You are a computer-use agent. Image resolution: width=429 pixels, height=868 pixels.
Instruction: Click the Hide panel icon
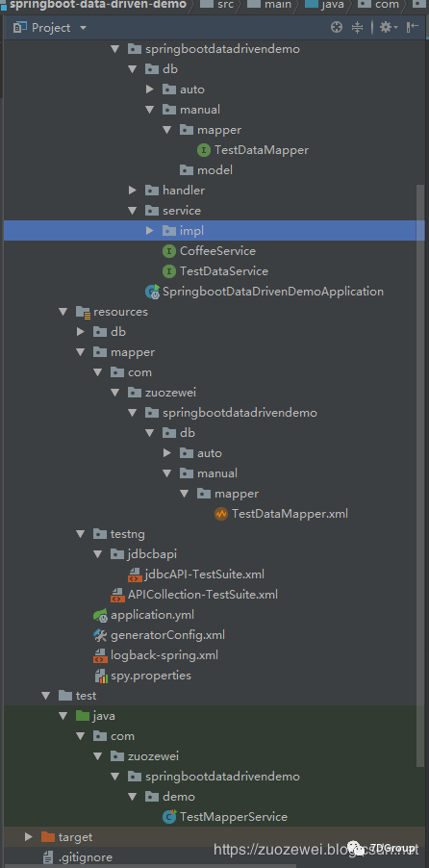(413, 27)
